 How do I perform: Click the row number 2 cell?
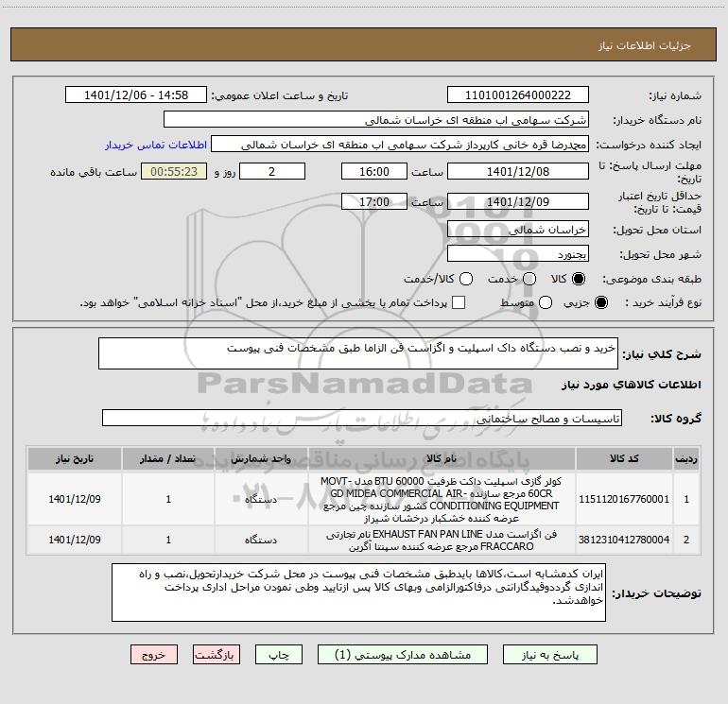point(686,540)
